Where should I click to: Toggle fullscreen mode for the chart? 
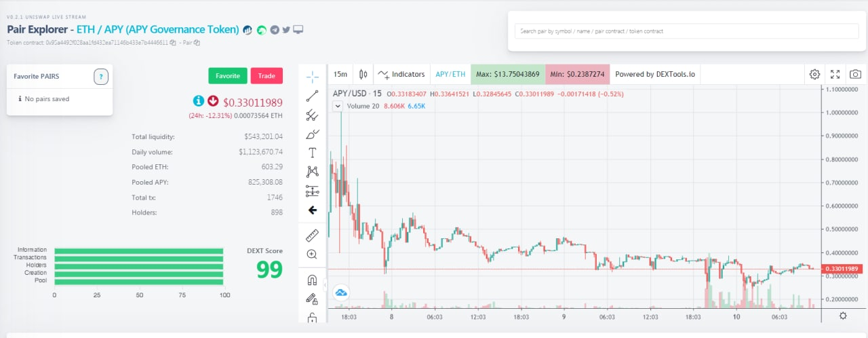click(x=835, y=74)
